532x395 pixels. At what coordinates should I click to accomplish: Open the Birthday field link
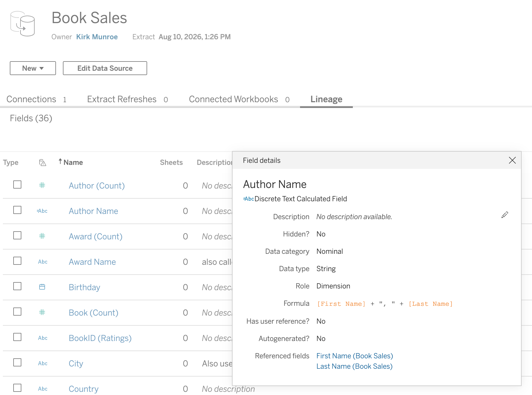click(84, 287)
